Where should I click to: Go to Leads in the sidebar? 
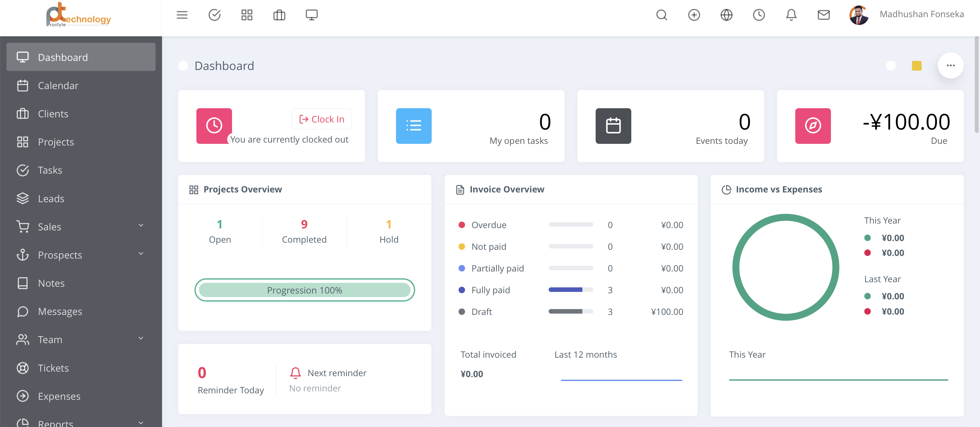point(51,199)
